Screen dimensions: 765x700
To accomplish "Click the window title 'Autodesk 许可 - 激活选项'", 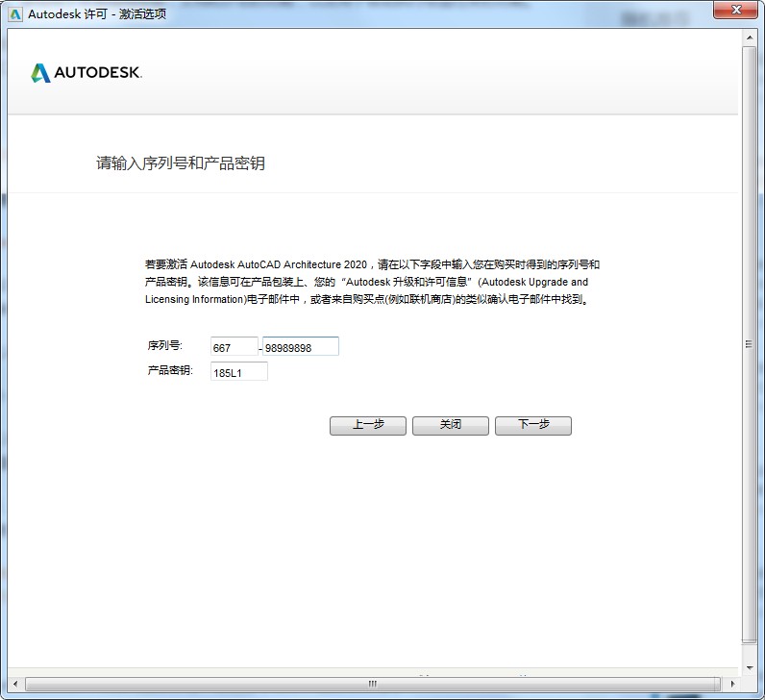I will coord(96,14).
